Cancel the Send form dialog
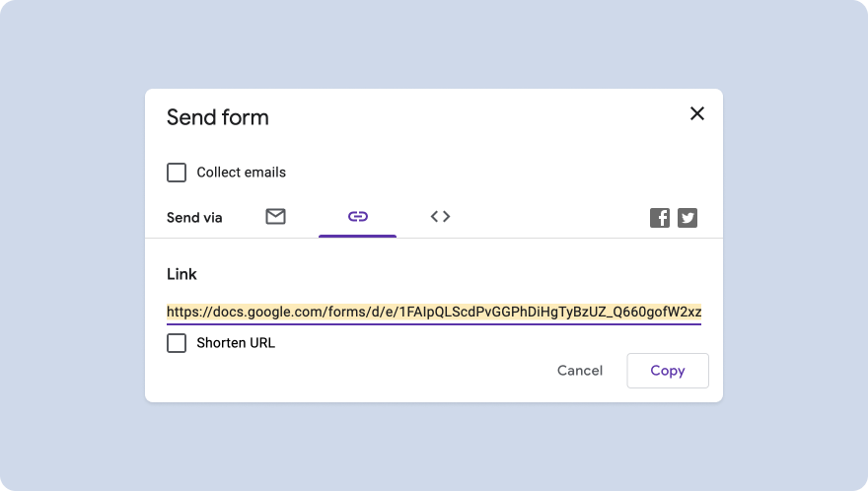This screenshot has width=868, height=491. pos(580,371)
